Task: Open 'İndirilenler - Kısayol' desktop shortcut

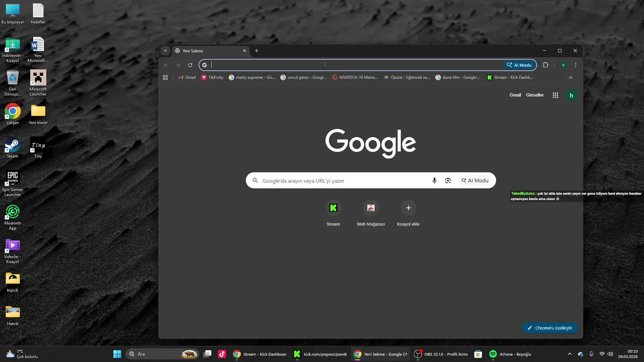Action: (x=13, y=50)
